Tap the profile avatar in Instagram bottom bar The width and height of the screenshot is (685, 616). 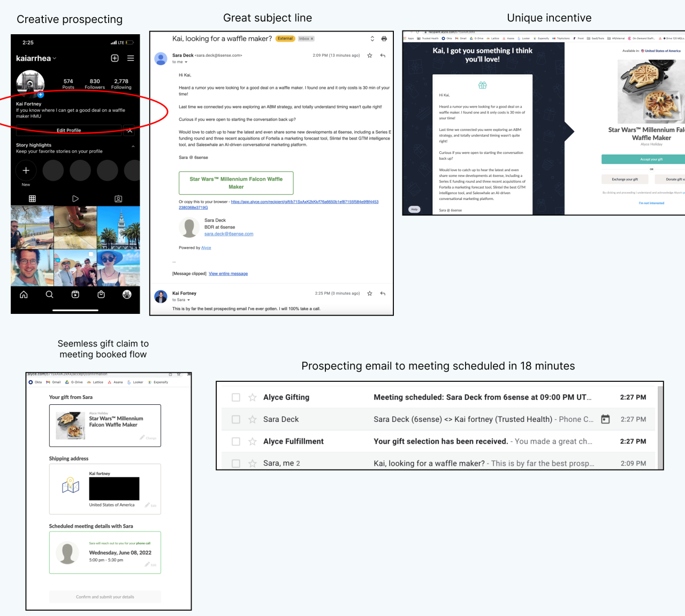[127, 294]
